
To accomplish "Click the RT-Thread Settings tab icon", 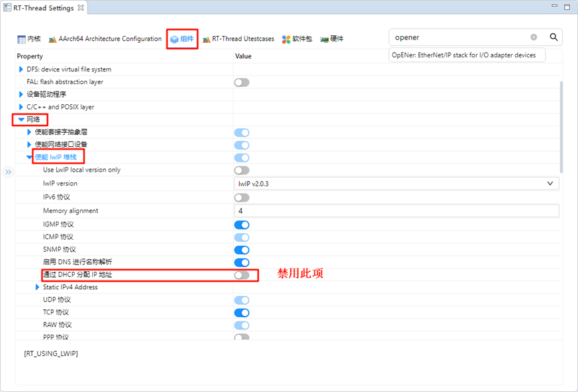I will pos(7,8).
